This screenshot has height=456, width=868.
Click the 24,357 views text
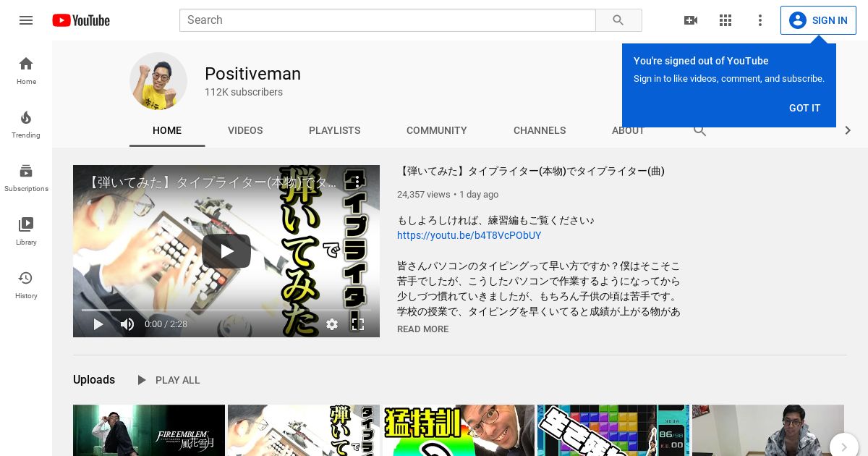tap(423, 195)
